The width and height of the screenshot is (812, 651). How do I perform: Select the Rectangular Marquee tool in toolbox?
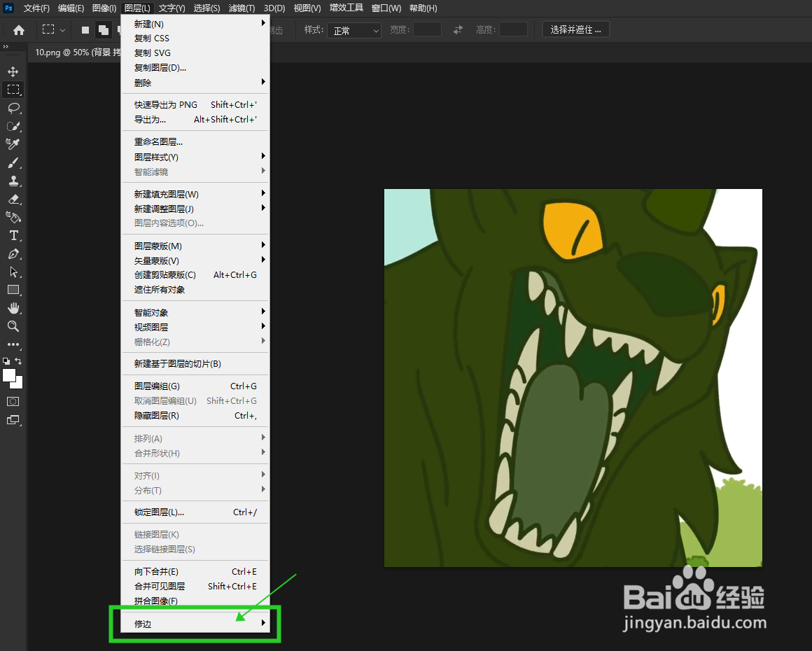tap(13, 90)
